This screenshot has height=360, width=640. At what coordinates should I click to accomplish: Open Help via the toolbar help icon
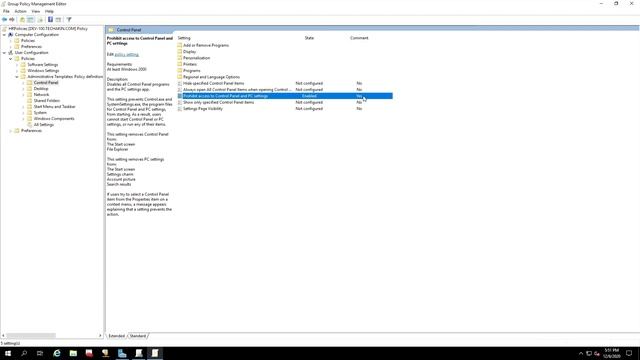(50, 20)
